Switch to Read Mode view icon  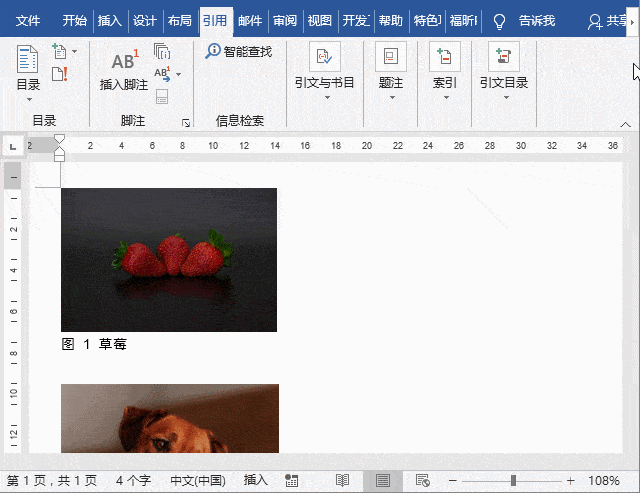click(x=342, y=480)
